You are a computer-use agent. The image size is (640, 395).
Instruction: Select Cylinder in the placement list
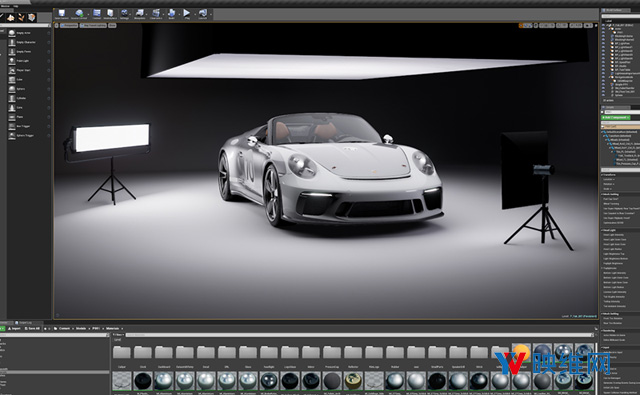pyautogui.click(x=29, y=98)
